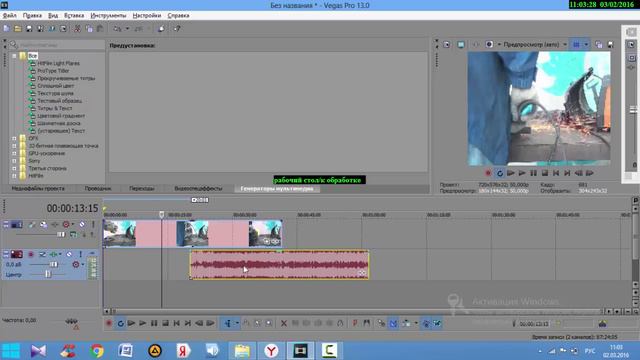Toggle Ignore Event Grouping
This screenshot has width=640, height=360.
(438, 323)
